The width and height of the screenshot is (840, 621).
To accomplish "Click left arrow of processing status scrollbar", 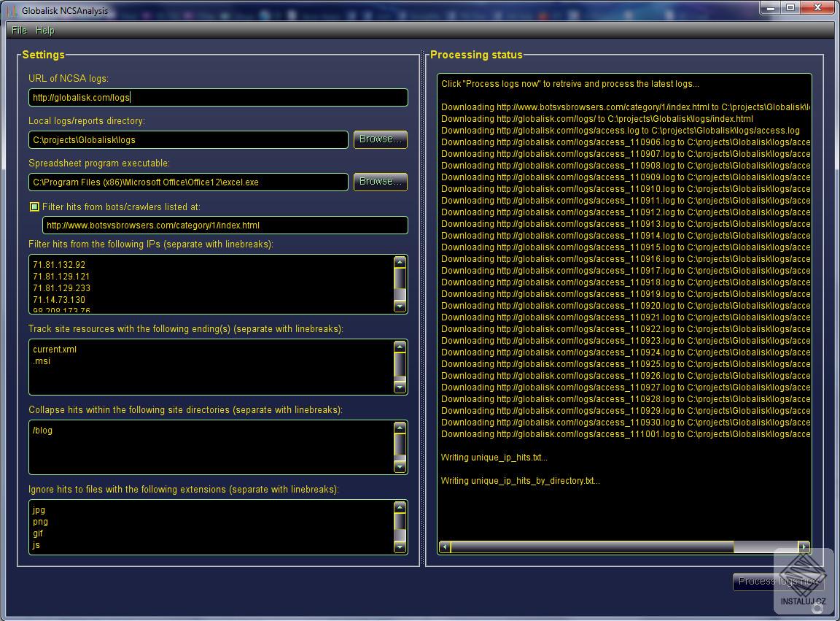I will click(x=444, y=547).
